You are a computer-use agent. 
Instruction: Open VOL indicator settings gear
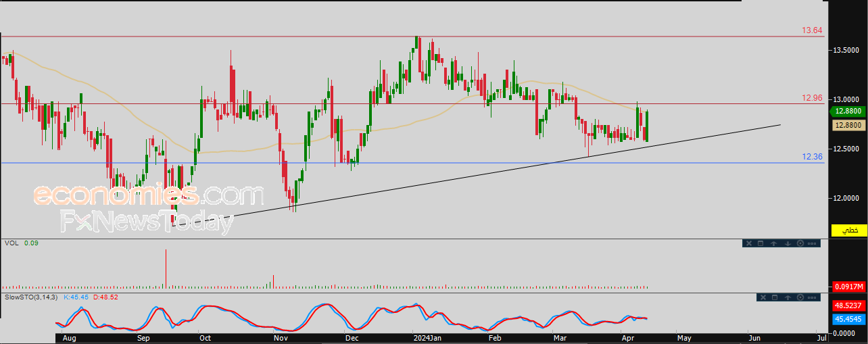(x=800, y=243)
